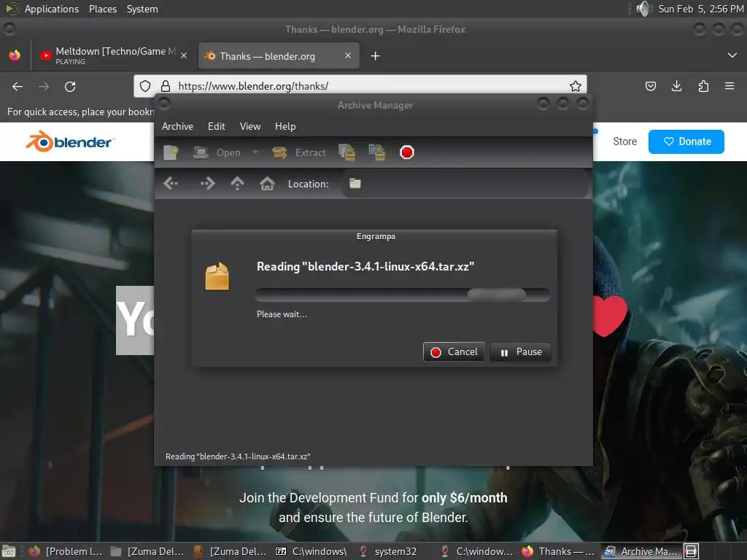
Task: Click the site security padlock icon
Action: coord(166,86)
